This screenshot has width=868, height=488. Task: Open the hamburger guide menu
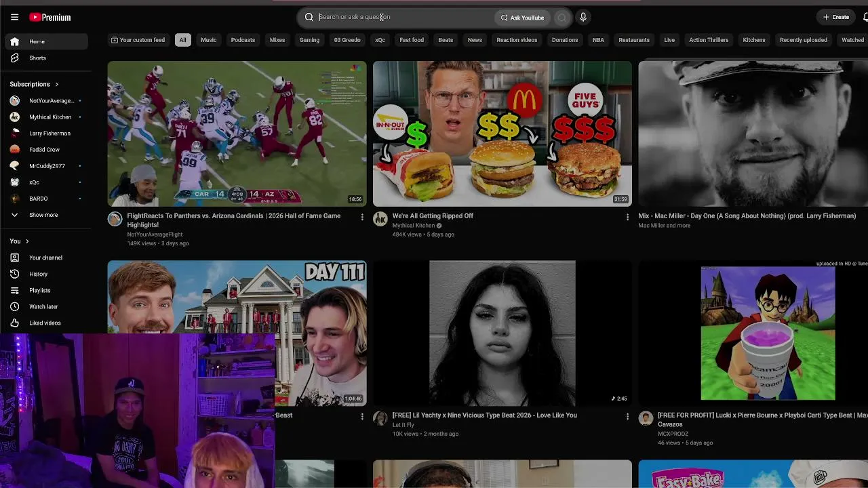tap(14, 17)
